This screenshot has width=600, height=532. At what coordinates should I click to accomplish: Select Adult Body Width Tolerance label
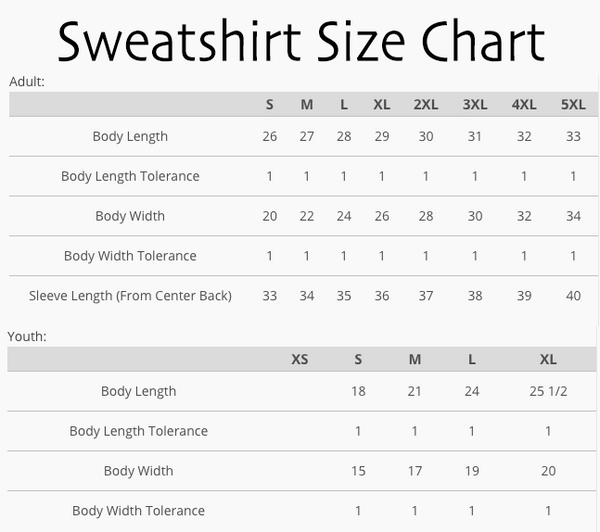pos(130,256)
